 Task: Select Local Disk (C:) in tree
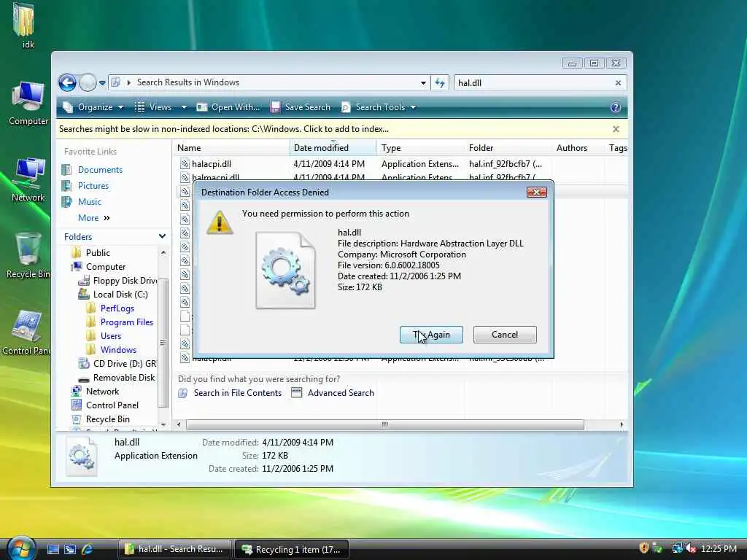[x=120, y=295]
